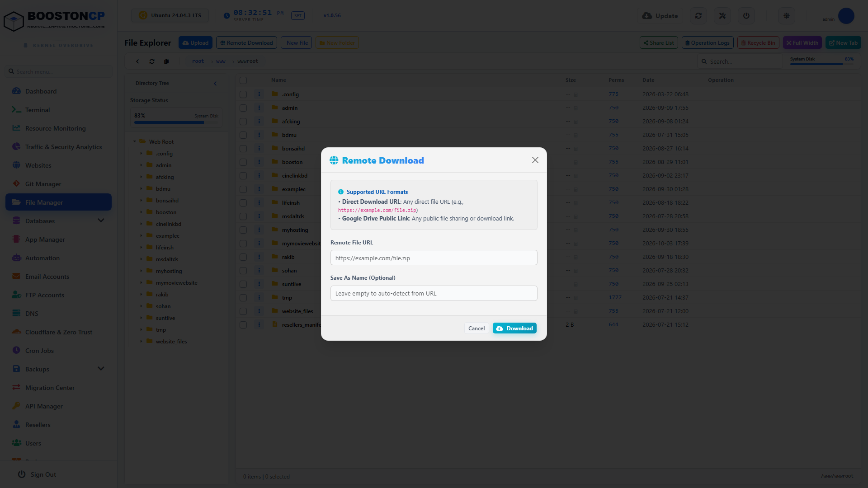Viewport: 868px width, 488px height.
Task: Expand the admin folder in directory tree
Action: click(141, 165)
